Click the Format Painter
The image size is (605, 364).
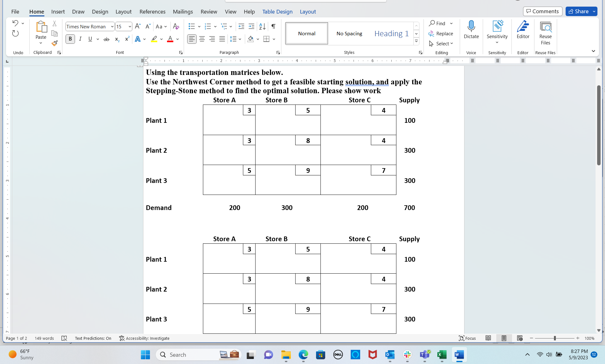point(54,43)
